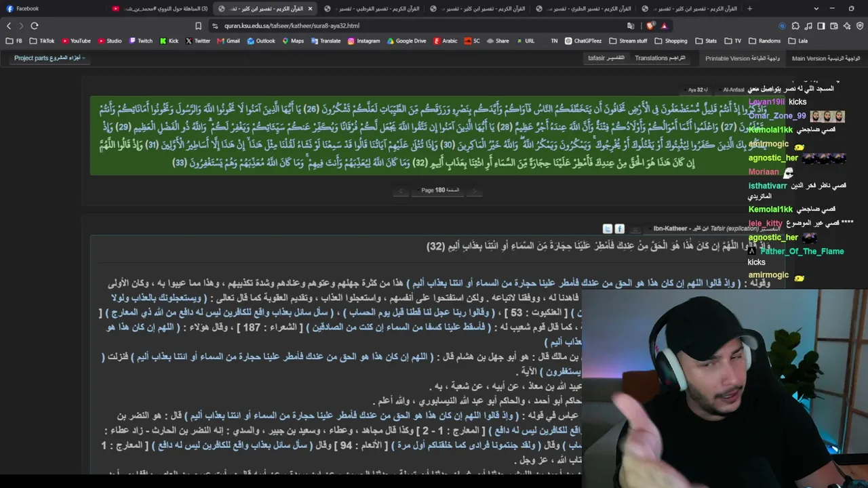Open the Lala bookmarks folder
The width and height of the screenshot is (868, 488).
[x=797, y=41]
